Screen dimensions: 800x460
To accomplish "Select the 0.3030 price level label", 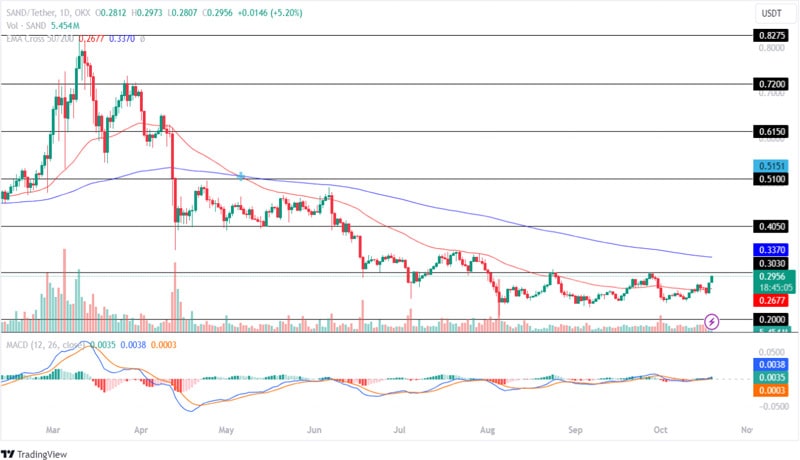I will [770, 263].
